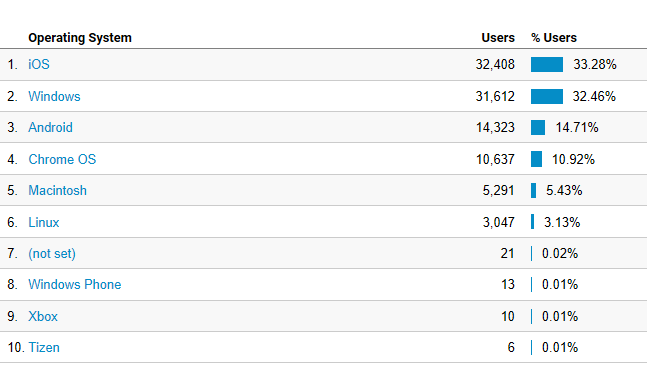The image size is (647, 368).
Task: Click the 5,291 users value for Macintosh
Action: 498,190
